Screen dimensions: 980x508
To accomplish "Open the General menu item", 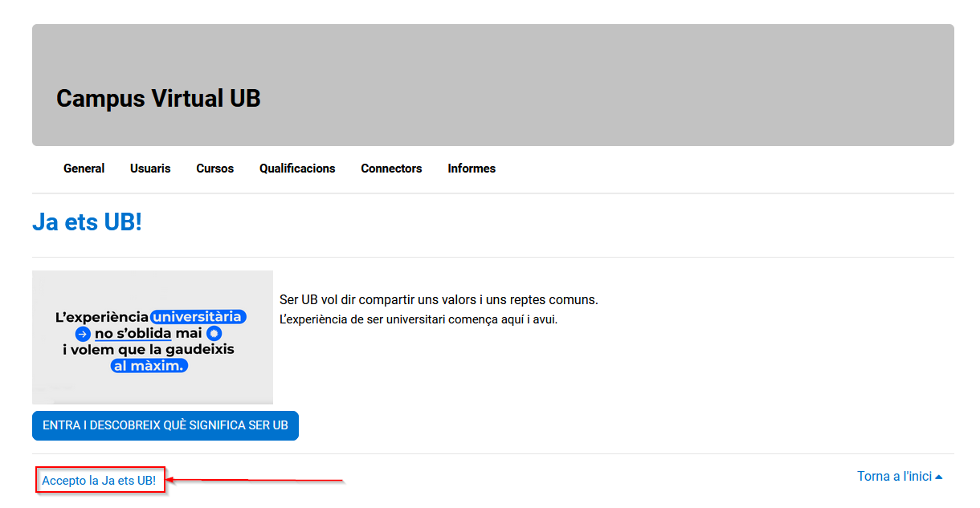I will click(84, 169).
